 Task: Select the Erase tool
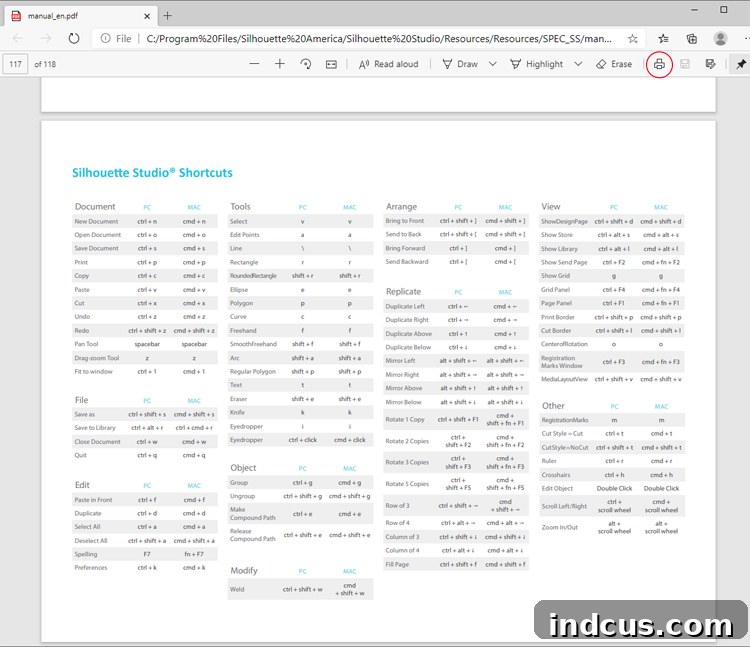(614, 64)
